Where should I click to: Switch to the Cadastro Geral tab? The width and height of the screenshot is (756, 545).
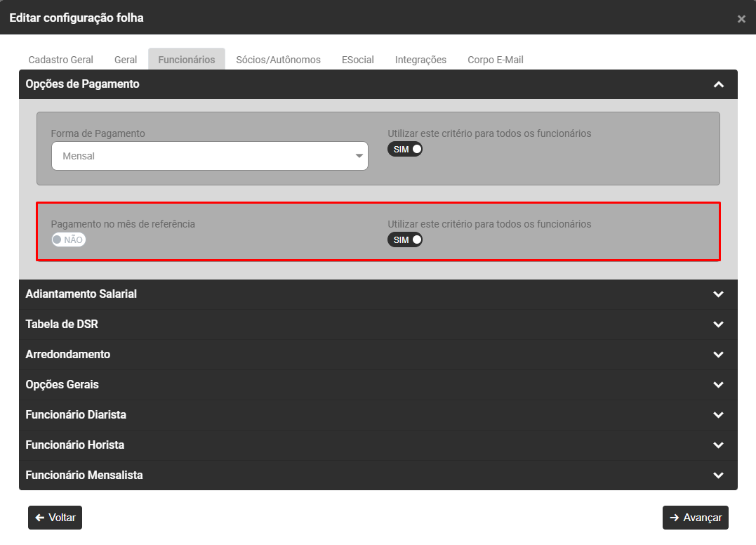pos(61,60)
